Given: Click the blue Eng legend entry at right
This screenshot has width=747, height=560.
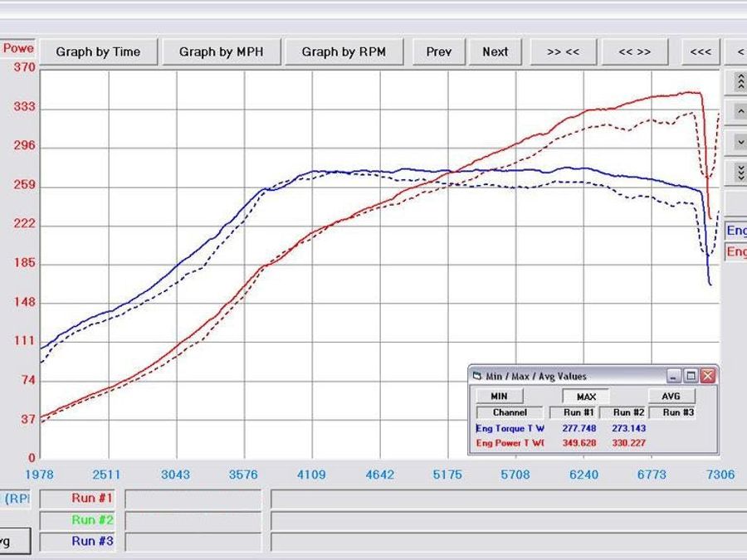Looking at the screenshot, I should click(x=736, y=231).
